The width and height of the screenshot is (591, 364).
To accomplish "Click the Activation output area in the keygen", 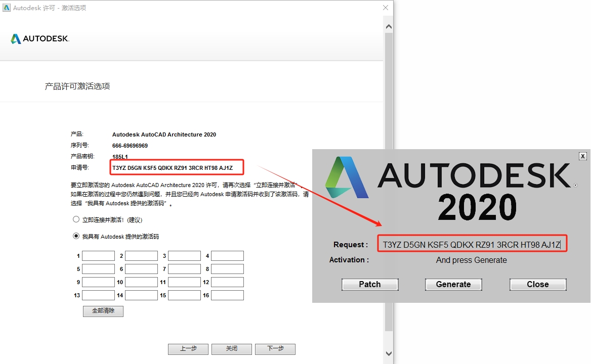I will pos(472,260).
